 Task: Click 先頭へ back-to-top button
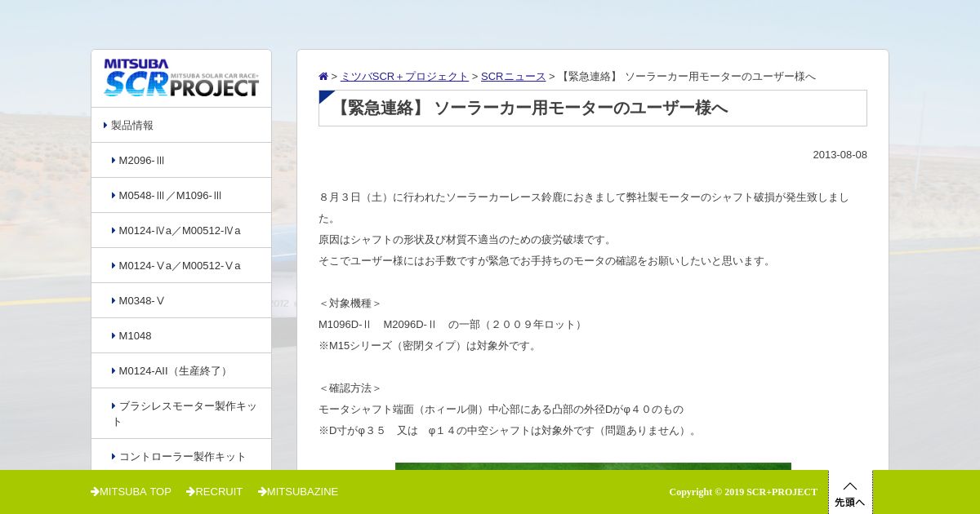(850, 492)
